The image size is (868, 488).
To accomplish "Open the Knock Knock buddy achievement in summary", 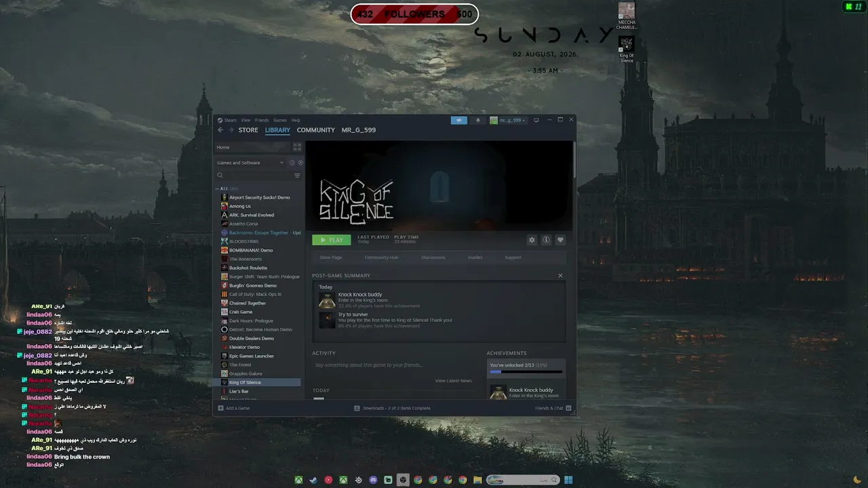I will tap(360, 295).
